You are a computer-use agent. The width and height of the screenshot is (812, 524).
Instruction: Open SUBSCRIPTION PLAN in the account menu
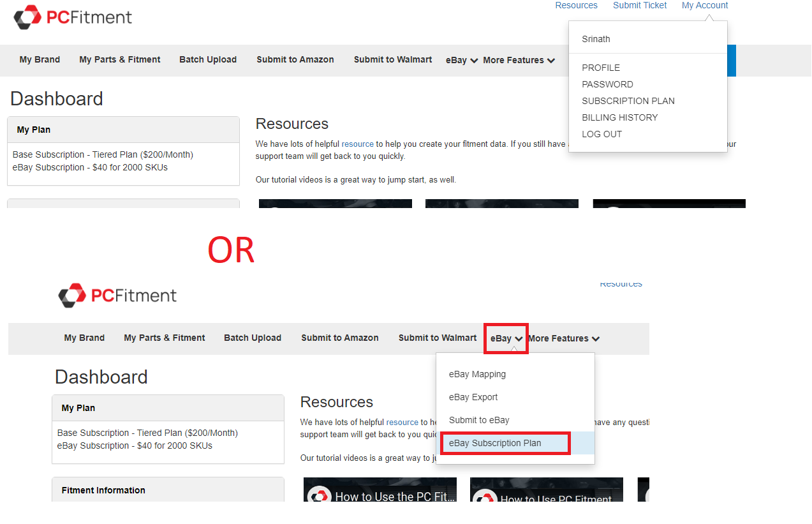tap(628, 101)
